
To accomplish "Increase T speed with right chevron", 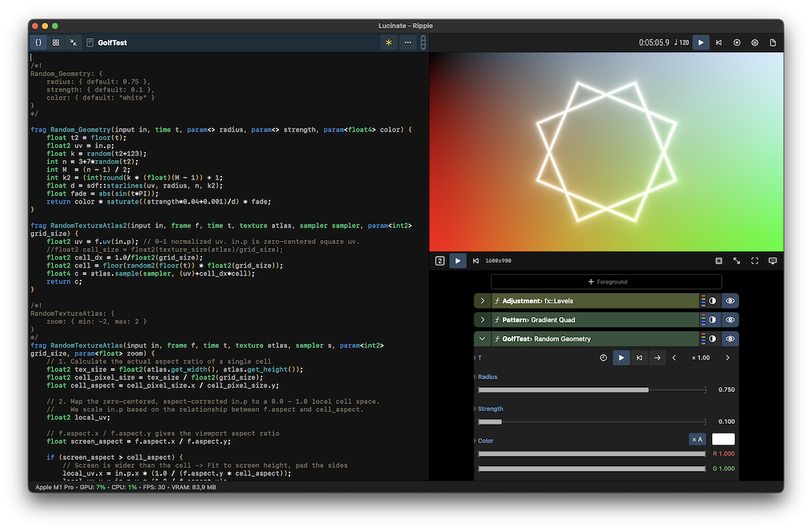I will click(728, 357).
